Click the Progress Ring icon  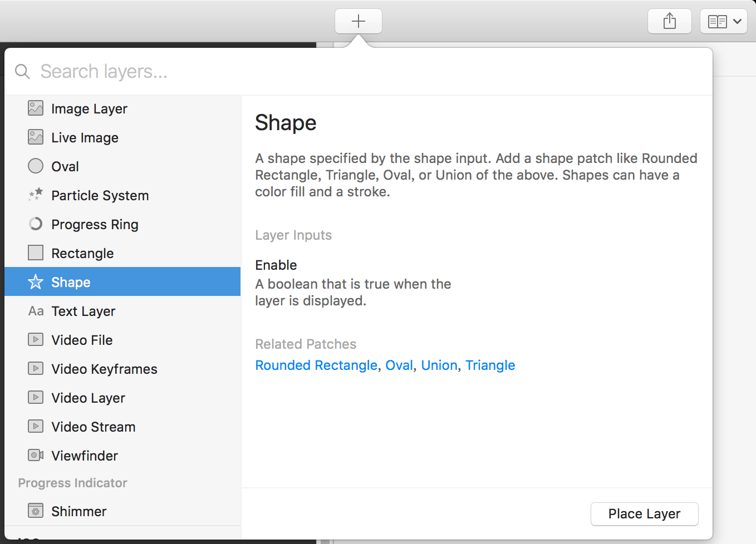tap(36, 224)
